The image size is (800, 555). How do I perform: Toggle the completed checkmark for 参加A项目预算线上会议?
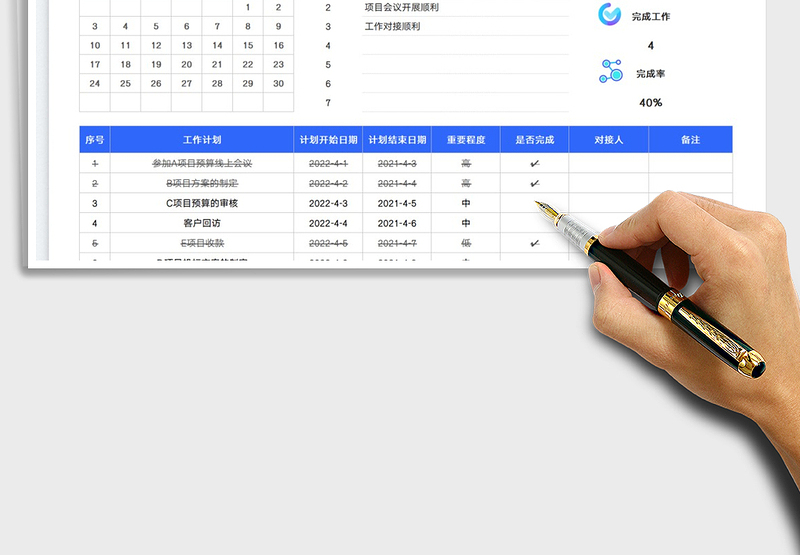coord(534,163)
